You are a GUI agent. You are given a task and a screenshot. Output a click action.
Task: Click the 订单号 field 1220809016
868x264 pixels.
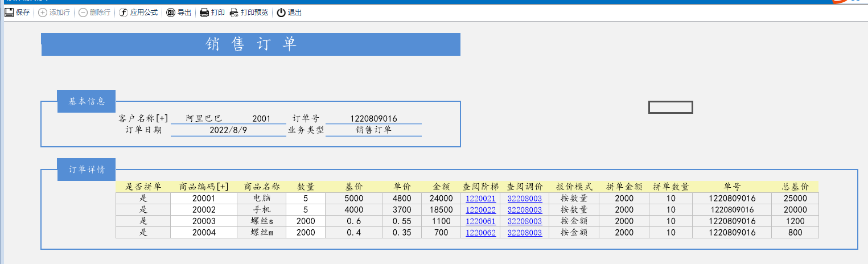pyautogui.click(x=373, y=118)
